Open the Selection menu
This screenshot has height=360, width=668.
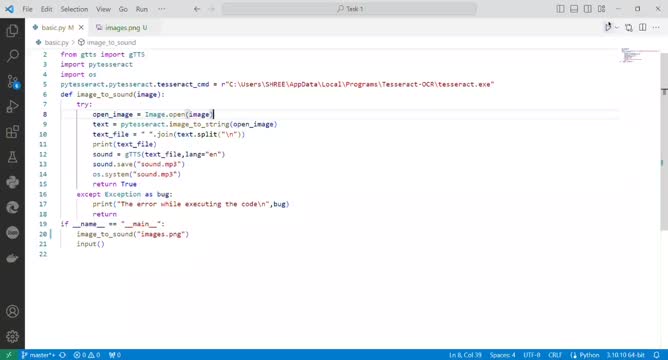74,9
